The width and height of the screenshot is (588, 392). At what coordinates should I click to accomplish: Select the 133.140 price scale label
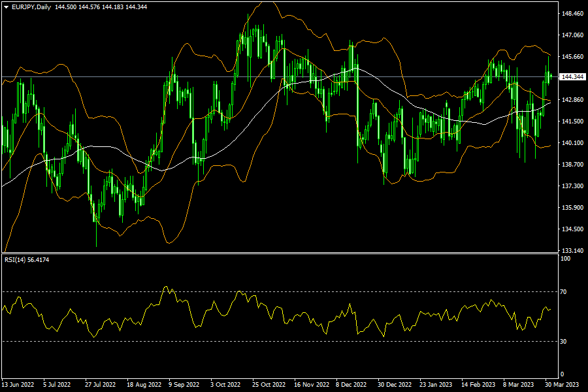click(x=572, y=251)
